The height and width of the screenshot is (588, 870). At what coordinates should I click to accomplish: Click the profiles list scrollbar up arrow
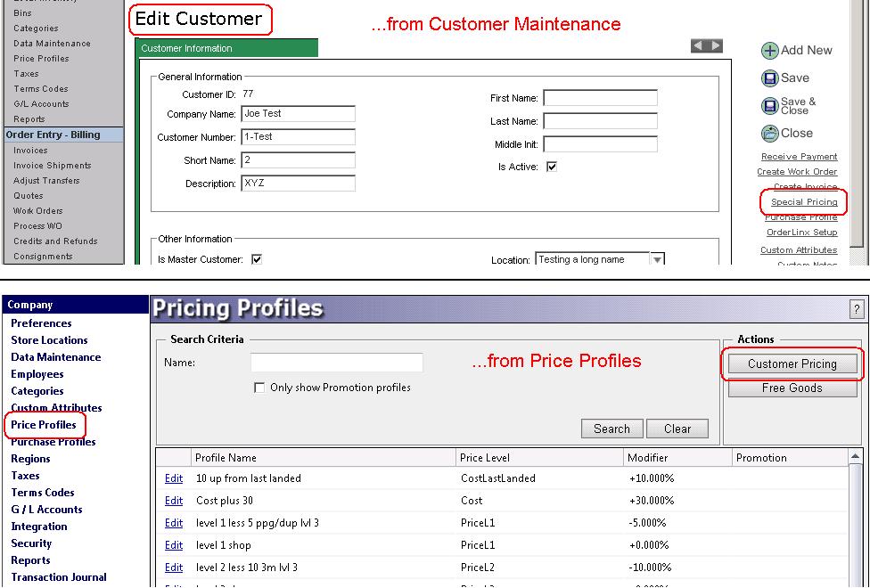pyautogui.click(x=856, y=456)
